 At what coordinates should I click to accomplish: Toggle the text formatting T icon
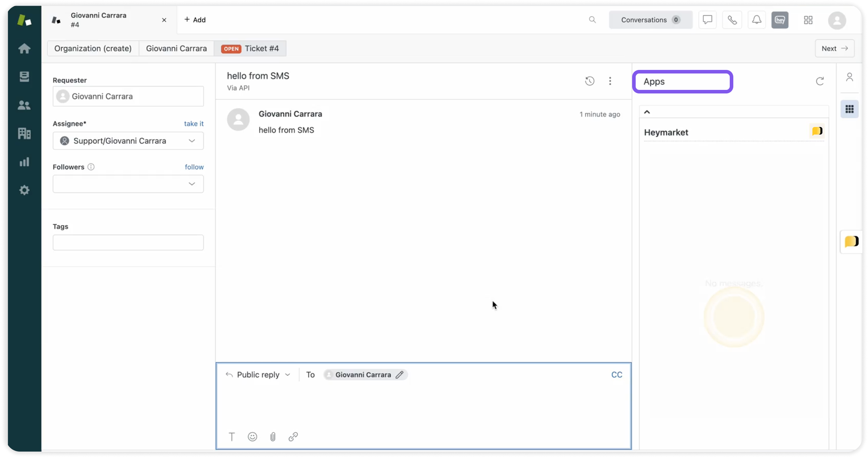tap(232, 437)
